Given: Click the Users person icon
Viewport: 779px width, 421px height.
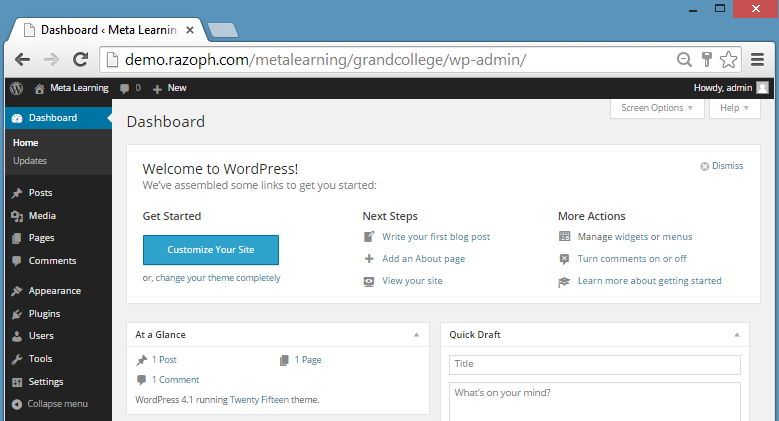Looking at the screenshot, I should tap(17, 336).
